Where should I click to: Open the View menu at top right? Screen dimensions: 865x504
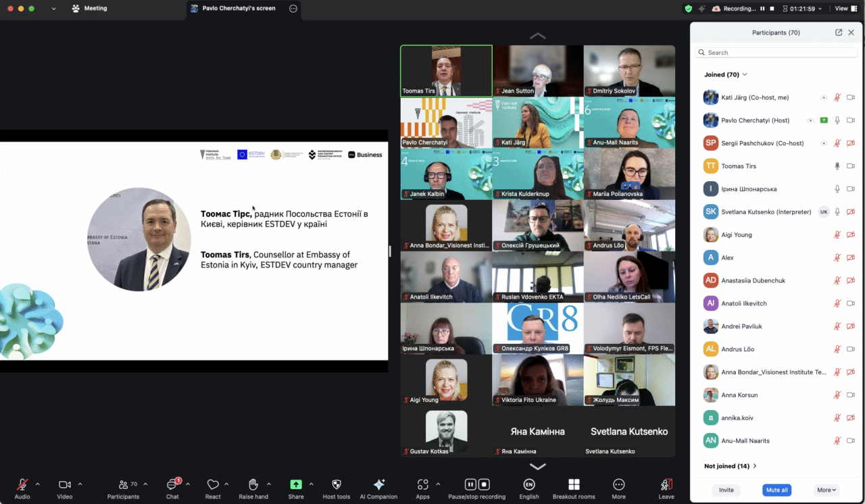pos(841,9)
